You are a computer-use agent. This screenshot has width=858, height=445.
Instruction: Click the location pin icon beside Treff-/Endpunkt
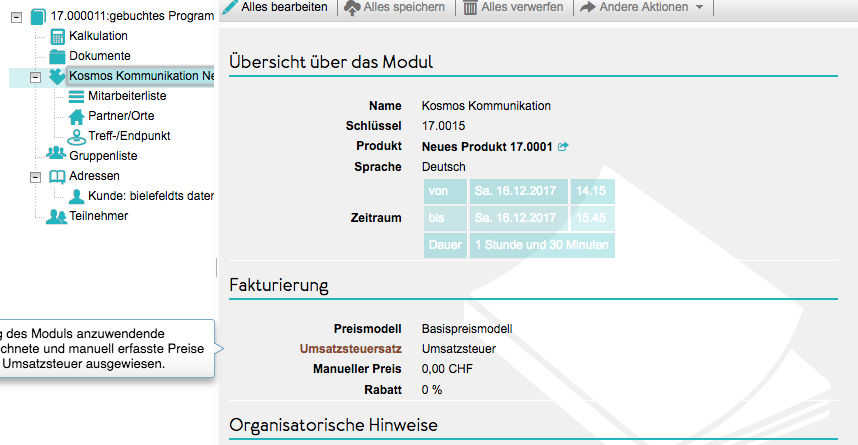tap(77, 136)
